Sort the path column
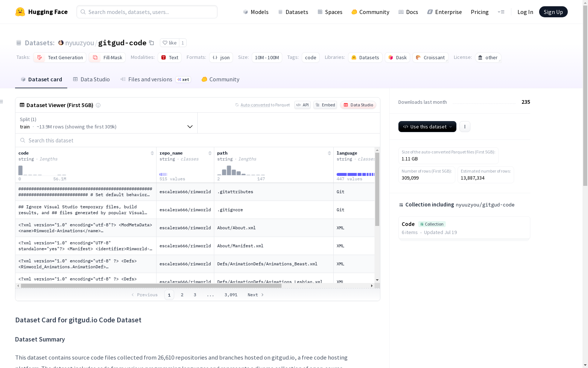 coord(329,153)
